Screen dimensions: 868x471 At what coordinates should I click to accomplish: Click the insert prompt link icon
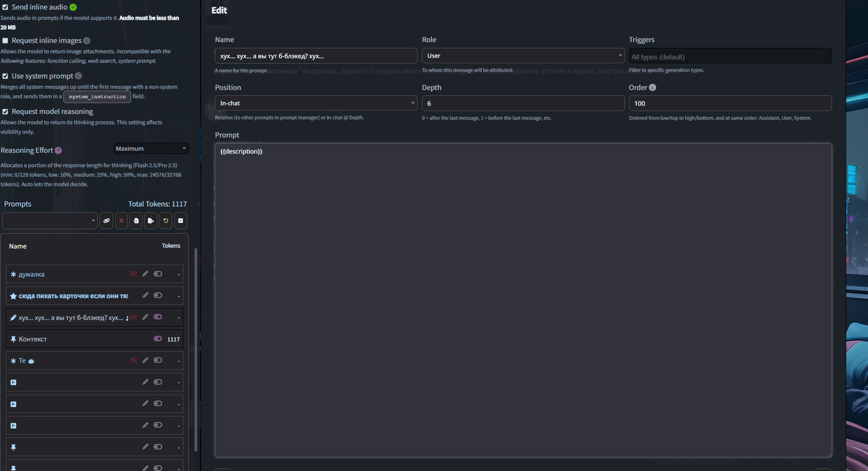click(x=107, y=221)
